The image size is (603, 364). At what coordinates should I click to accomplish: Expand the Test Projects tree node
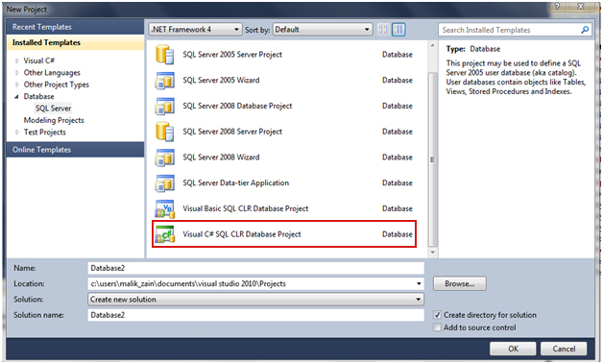coord(17,133)
